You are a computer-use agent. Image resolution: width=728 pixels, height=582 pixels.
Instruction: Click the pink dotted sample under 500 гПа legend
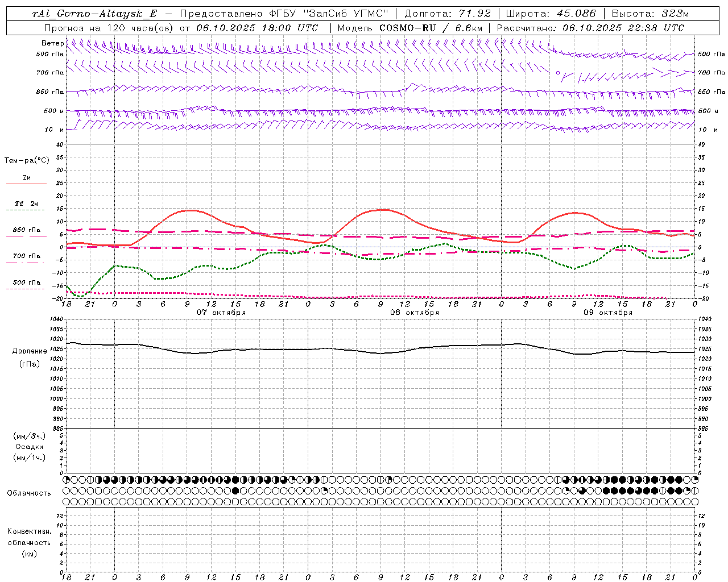25,289
